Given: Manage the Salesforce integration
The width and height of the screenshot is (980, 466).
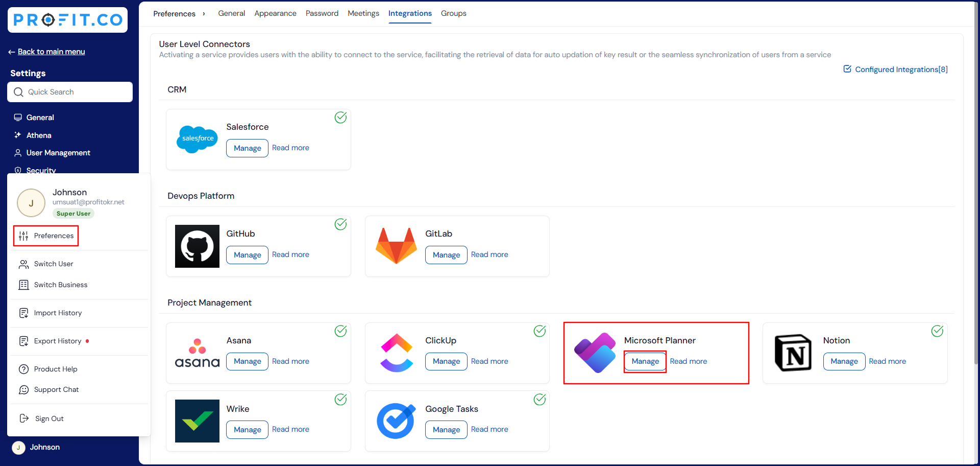Looking at the screenshot, I should pos(247,148).
